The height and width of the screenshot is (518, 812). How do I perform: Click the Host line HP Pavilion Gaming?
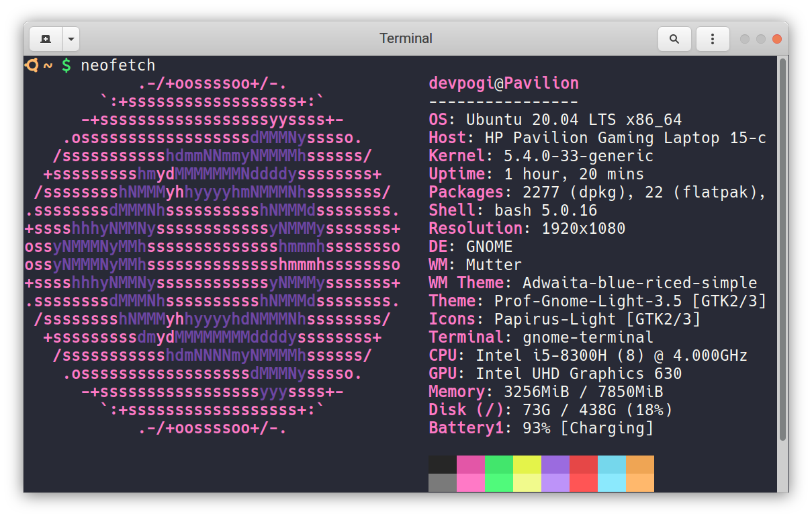(598, 138)
